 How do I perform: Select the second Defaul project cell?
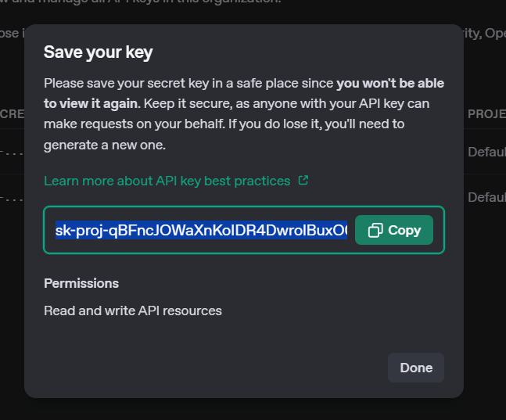tap(486, 197)
